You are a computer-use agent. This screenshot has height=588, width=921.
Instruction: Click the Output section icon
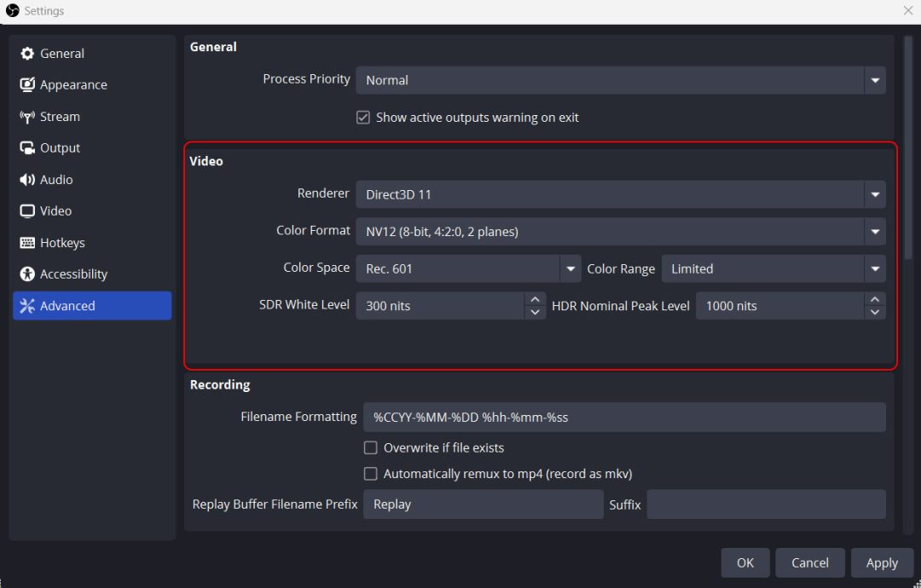pyautogui.click(x=26, y=147)
